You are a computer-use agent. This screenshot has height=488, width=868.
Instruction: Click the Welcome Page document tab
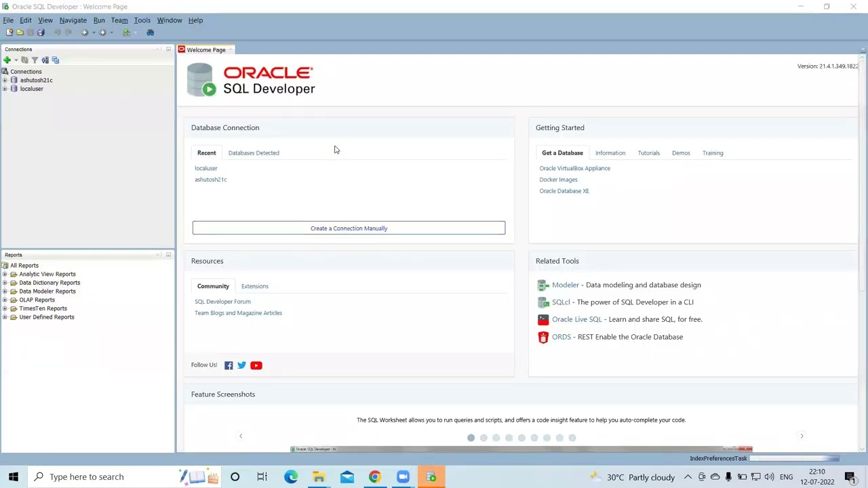click(205, 49)
